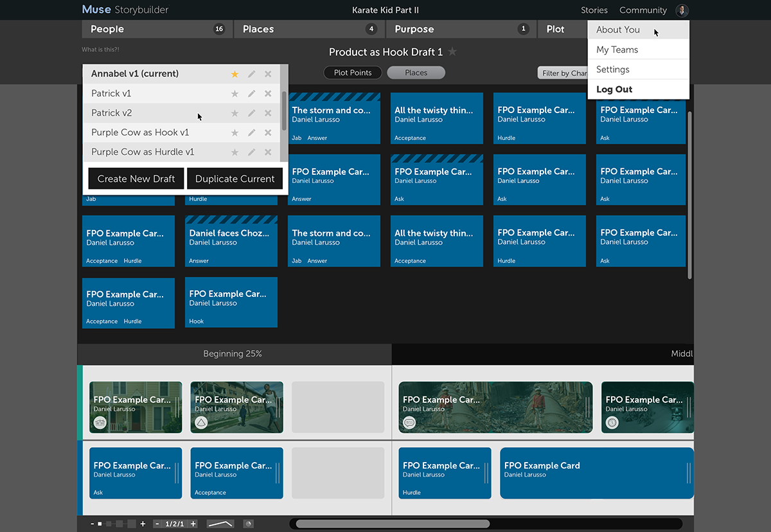Click the pencil for Purple Cow as Hurdle v1

point(251,152)
